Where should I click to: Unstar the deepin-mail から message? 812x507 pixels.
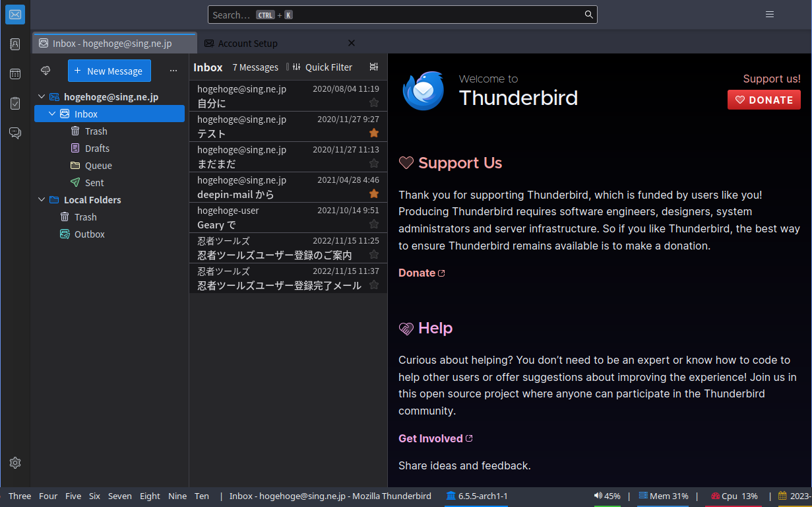(x=374, y=193)
